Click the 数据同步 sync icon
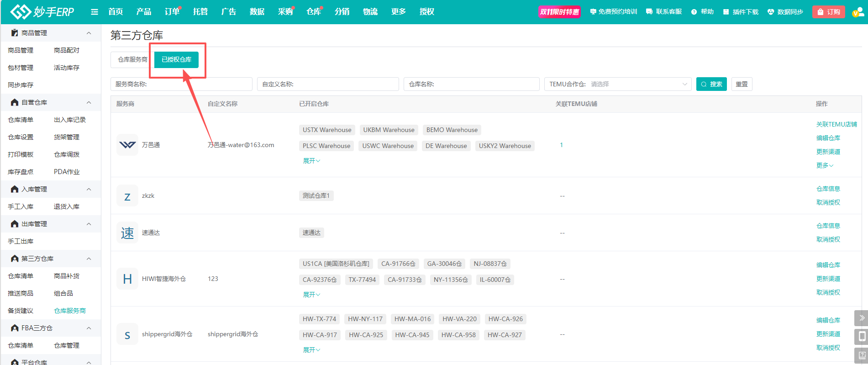This screenshot has width=868, height=365. tap(771, 12)
